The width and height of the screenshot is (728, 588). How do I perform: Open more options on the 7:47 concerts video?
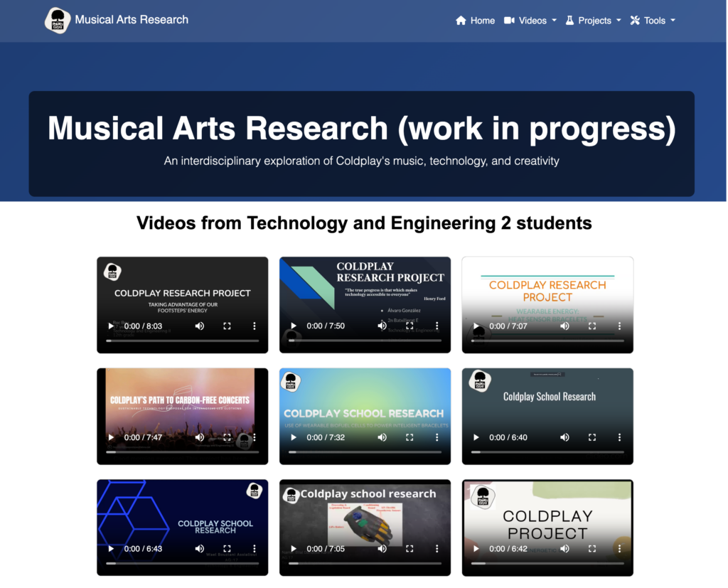(255, 437)
